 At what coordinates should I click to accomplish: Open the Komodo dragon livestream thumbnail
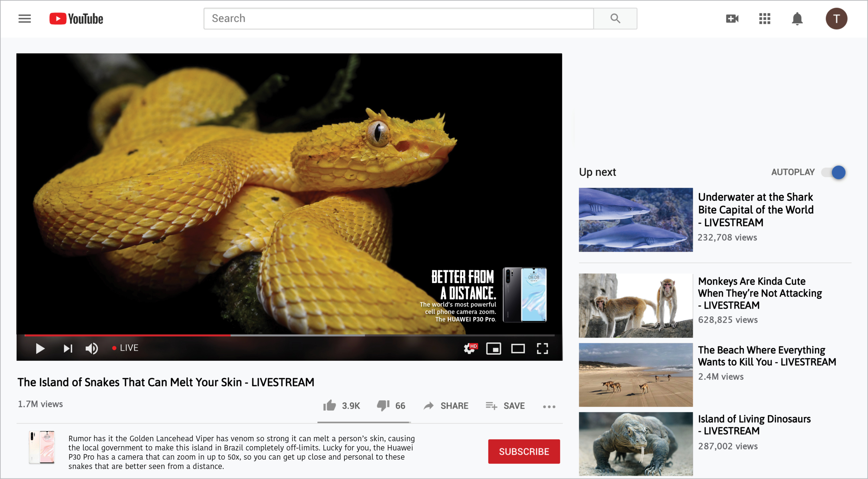click(636, 444)
